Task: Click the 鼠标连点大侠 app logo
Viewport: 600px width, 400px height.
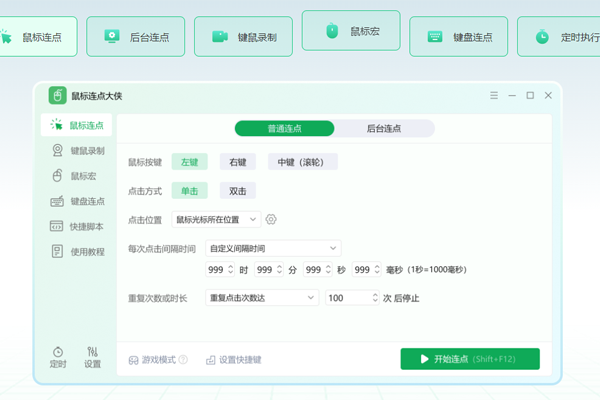Action: coord(57,95)
